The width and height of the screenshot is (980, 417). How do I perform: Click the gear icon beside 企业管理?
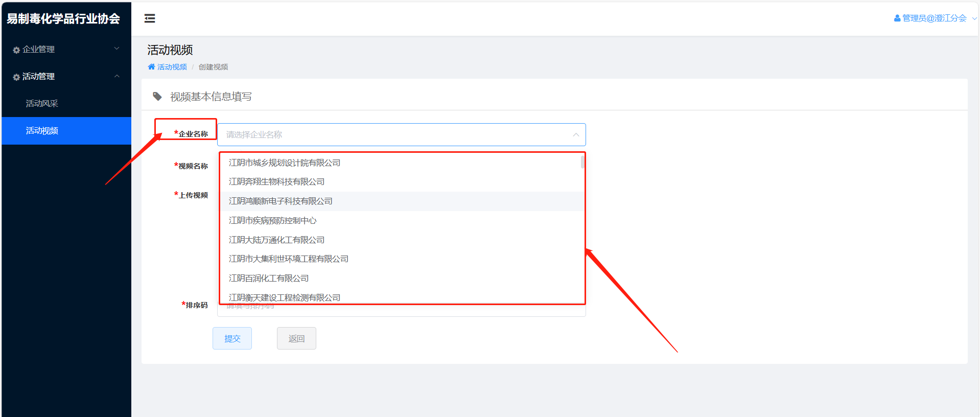pos(16,50)
